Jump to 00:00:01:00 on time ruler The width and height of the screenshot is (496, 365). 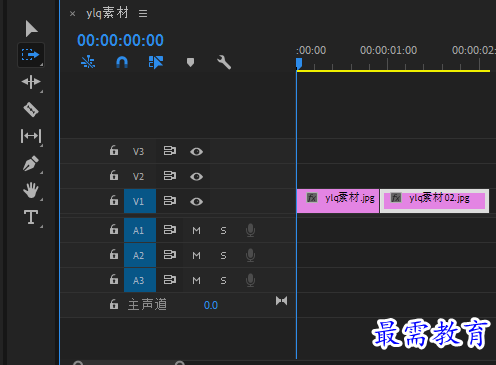tap(388, 50)
